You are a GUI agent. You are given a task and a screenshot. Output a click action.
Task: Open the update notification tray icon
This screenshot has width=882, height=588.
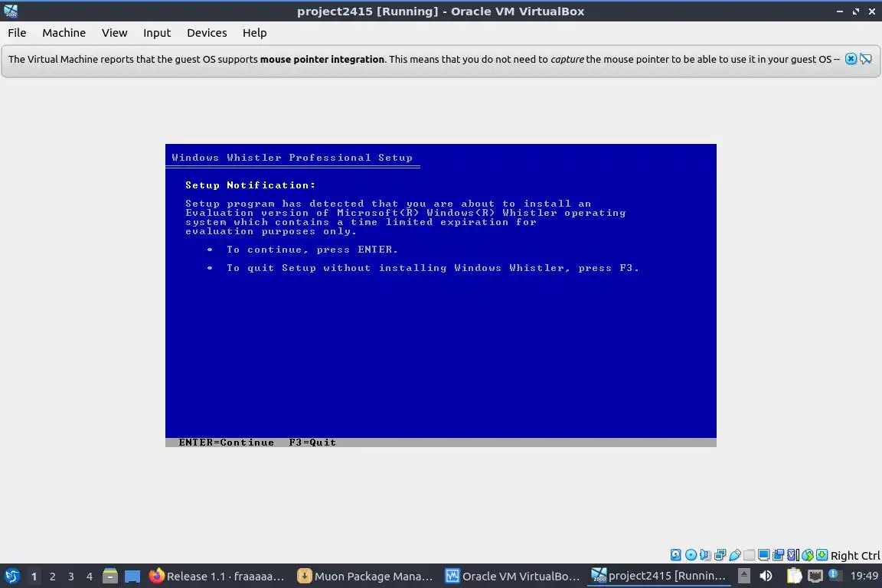[835, 575]
